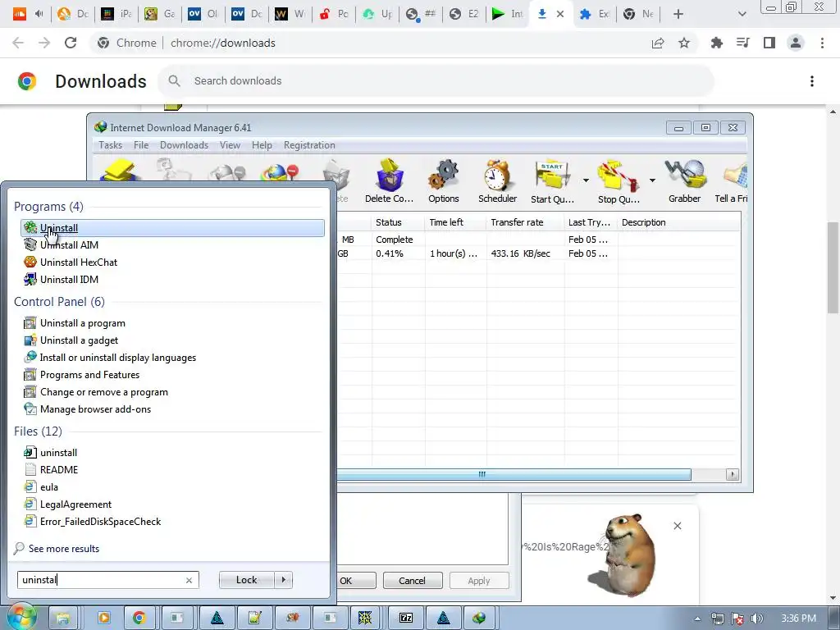Expand Stop Queue dropdown arrow
This screenshot has height=630, width=840.
coord(652,180)
